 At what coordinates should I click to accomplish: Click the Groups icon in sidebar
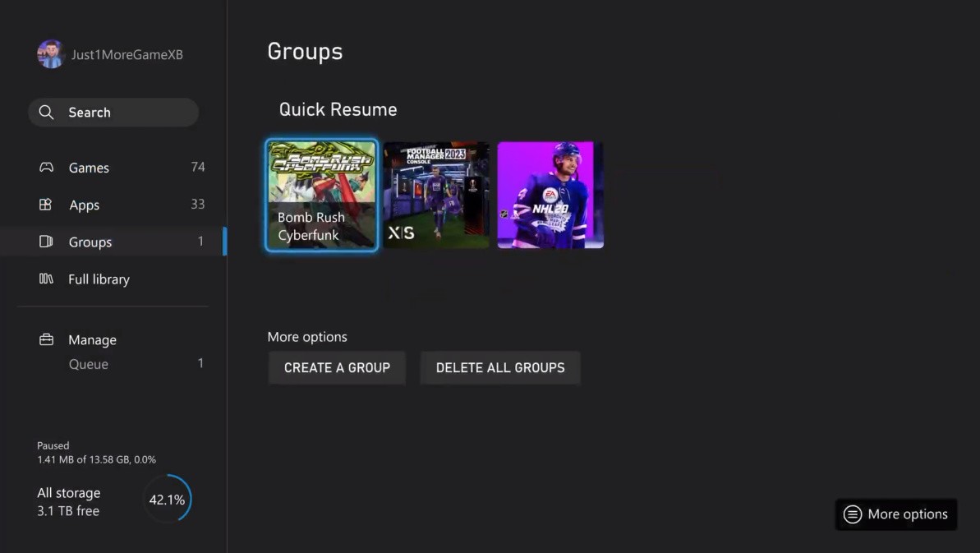click(46, 242)
